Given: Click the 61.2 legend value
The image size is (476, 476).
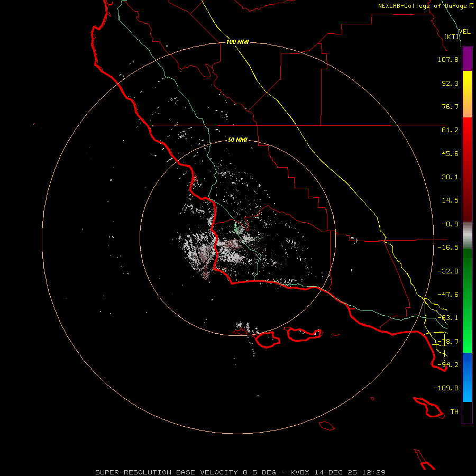Looking at the screenshot, I should pos(450,130).
